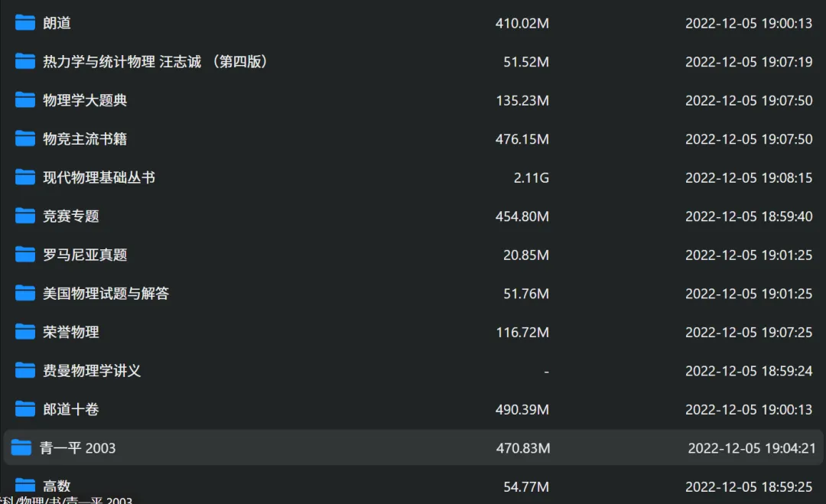Screen dimensions: 826x504
Task: Click 2022-12-05 18:59:40 date for 竞赛专题
Action: click(749, 216)
